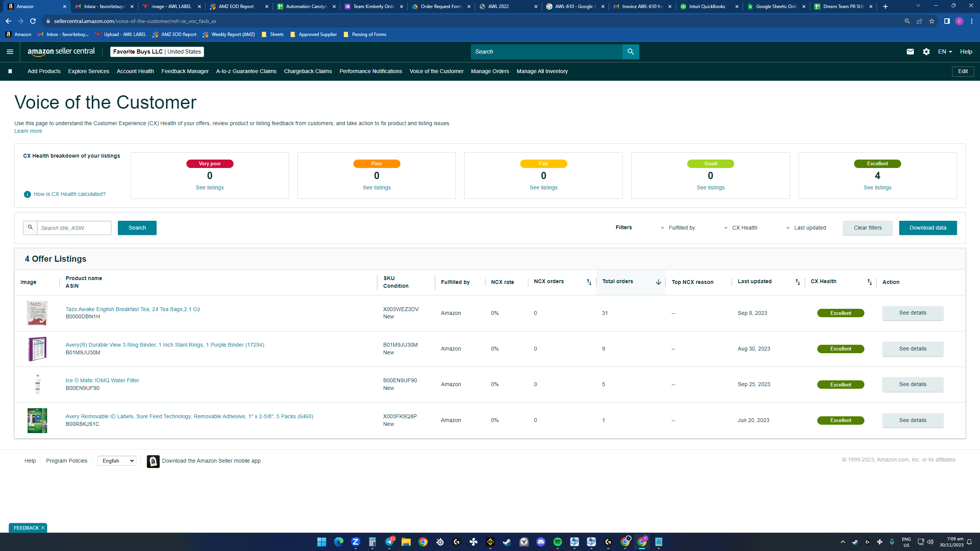The height and width of the screenshot is (551, 980).
Task: Sort by CX Health column arrows
Action: (x=869, y=282)
